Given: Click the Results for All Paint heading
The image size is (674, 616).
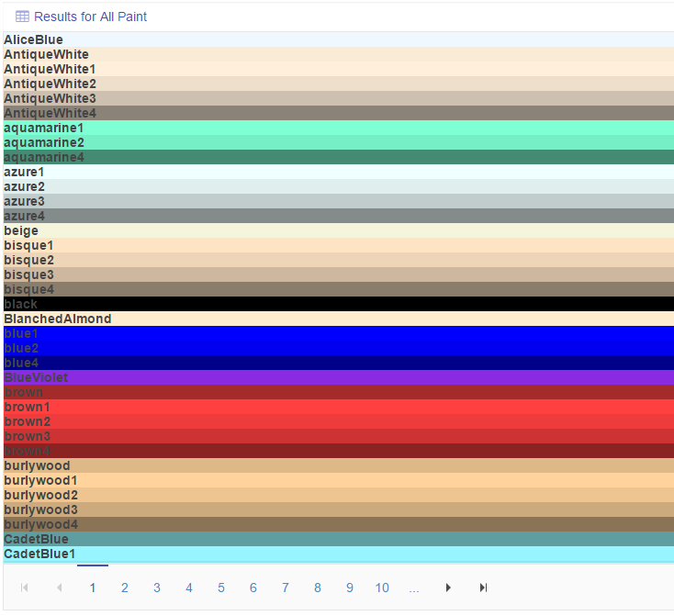Looking at the screenshot, I should coord(90,17).
